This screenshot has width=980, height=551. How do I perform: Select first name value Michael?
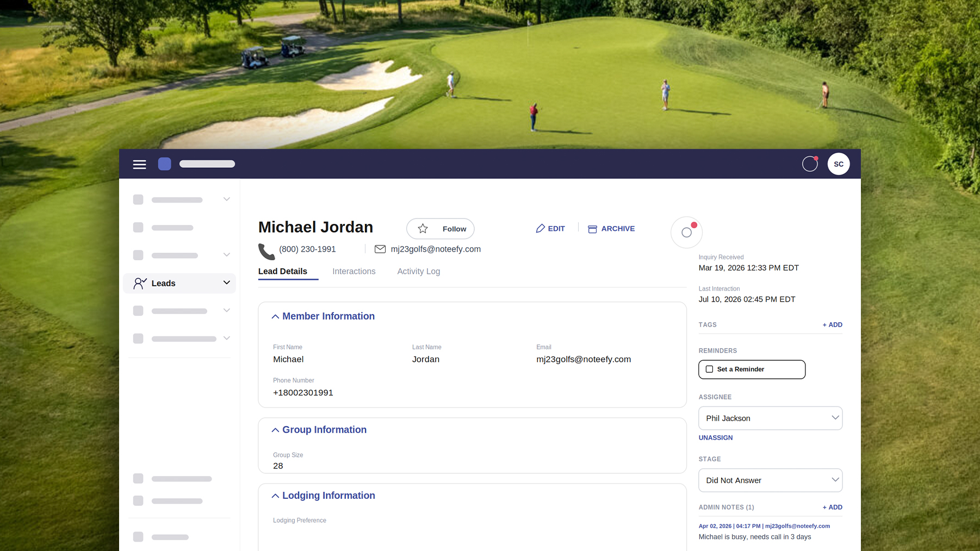pos(288,360)
